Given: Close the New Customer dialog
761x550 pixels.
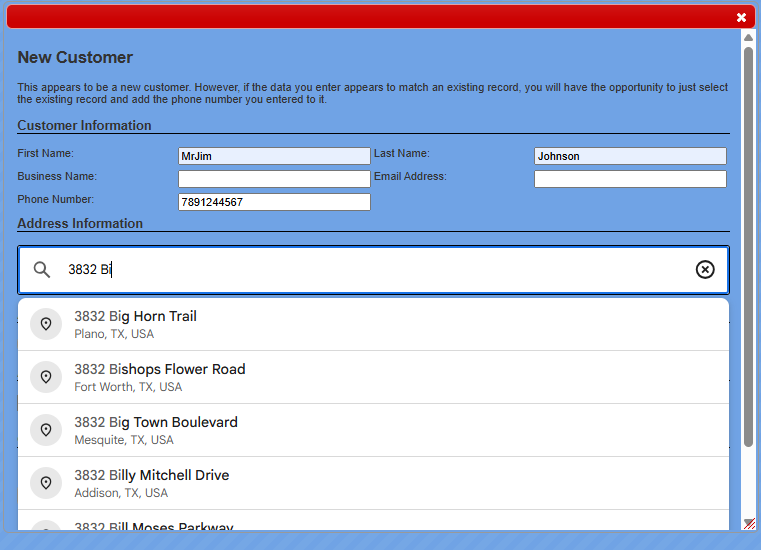Looking at the screenshot, I should [741, 17].
